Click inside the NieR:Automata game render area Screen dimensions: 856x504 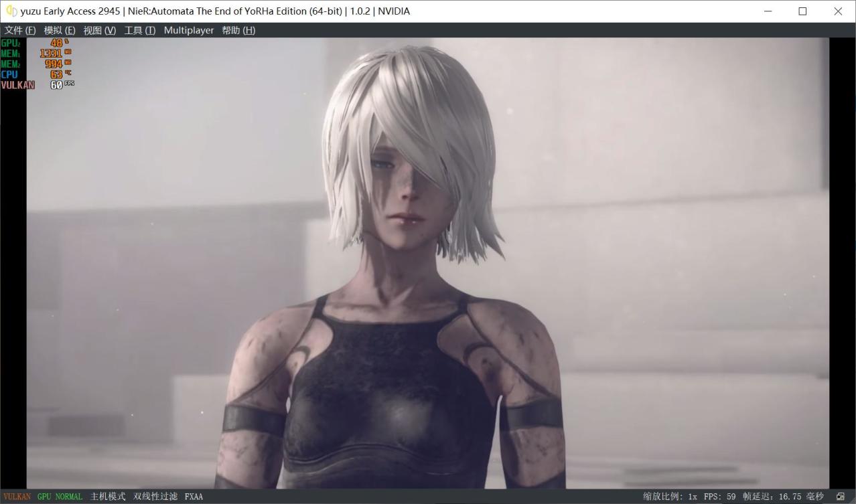point(427,263)
